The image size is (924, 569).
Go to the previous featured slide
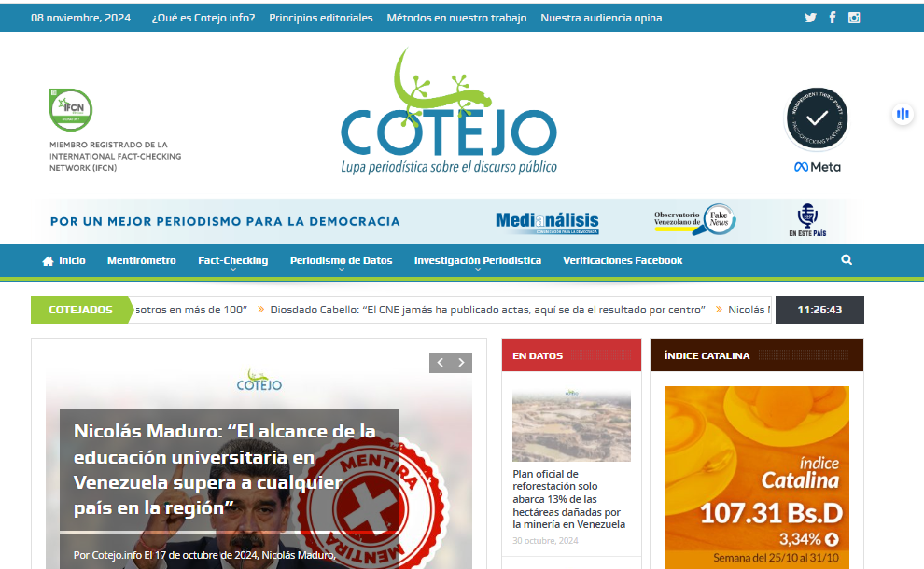click(x=441, y=363)
